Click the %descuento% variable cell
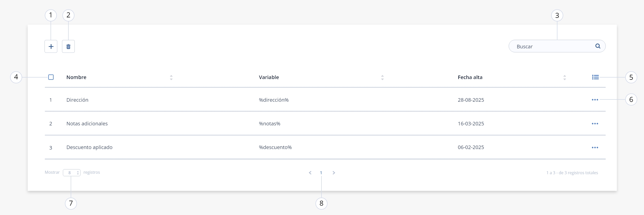644x215 pixels. tap(275, 147)
